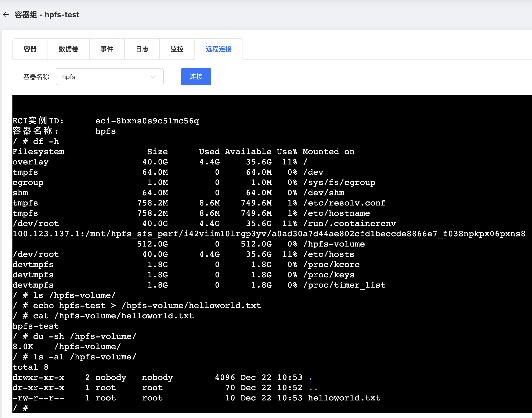Click the back arrow beside 容器组 title

click(6, 15)
